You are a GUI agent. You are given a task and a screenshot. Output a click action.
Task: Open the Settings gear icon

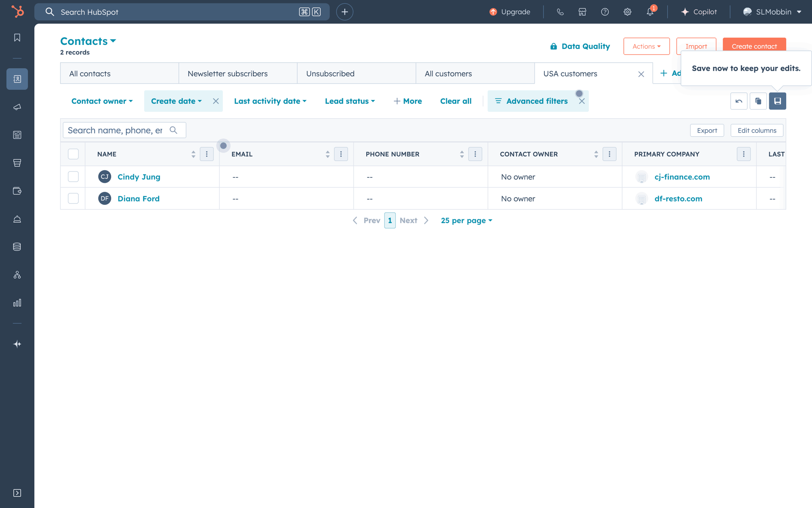tap(627, 12)
